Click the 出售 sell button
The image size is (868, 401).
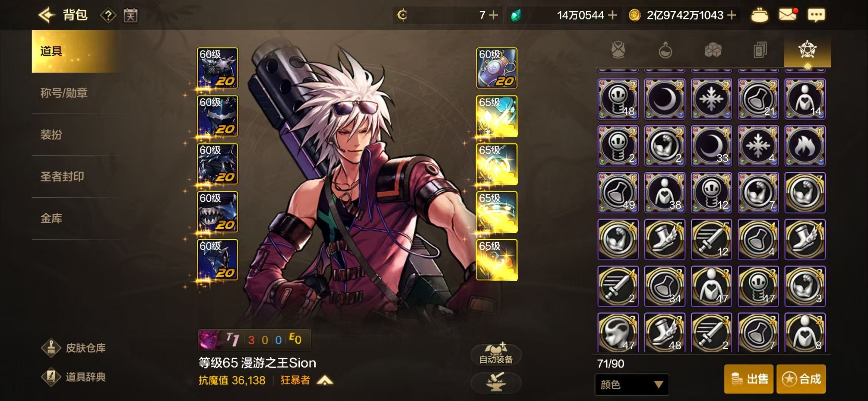(x=749, y=379)
